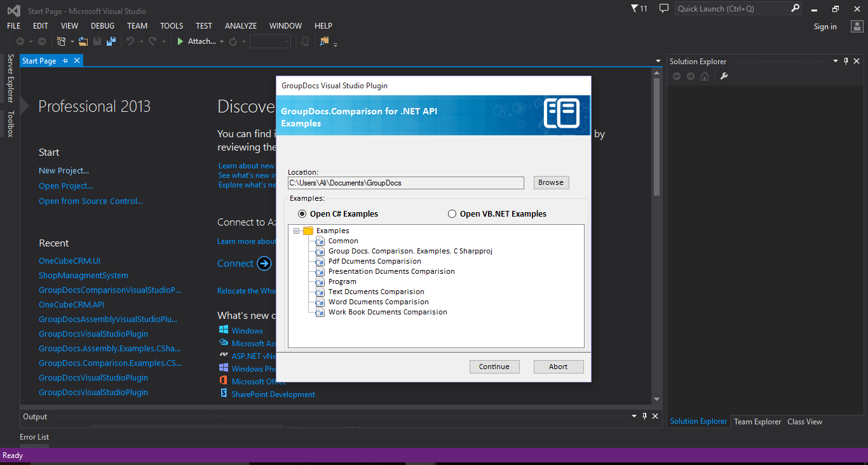
Task: Click the Undo toolbar icon
Action: point(130,41)
